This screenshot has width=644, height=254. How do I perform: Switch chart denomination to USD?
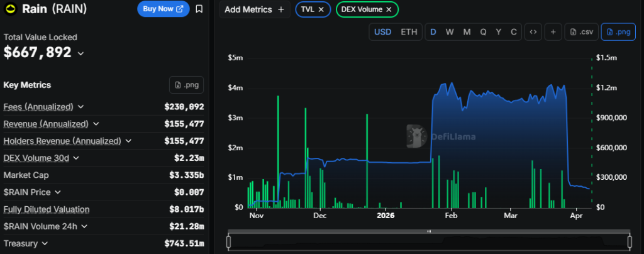383,32
